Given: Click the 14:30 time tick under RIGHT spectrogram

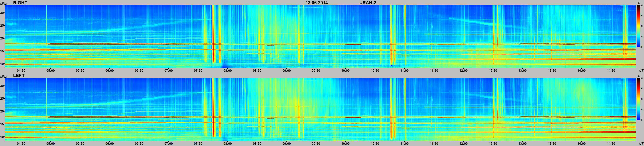Looking at the screenshot, I should (611, 71).
